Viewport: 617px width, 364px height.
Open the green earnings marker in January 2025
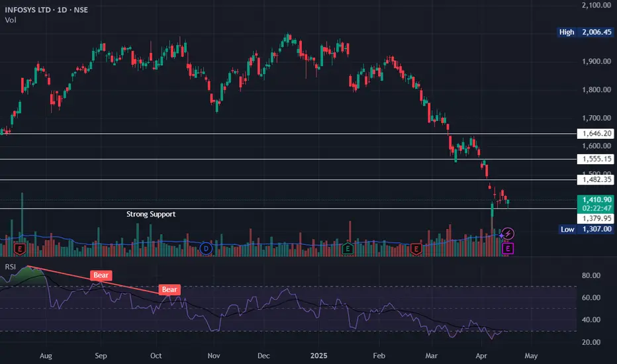348,249
